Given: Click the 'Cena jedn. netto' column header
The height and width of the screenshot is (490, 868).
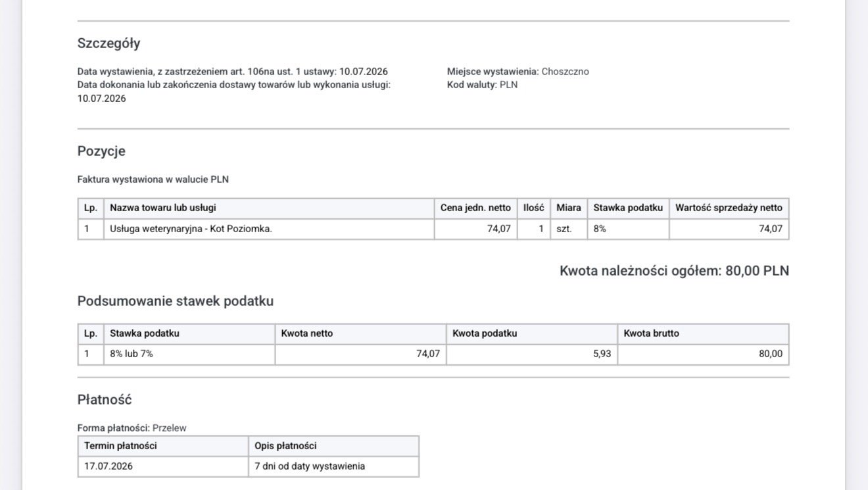Looking at the screenshot, I should click(x=475, y=208).
